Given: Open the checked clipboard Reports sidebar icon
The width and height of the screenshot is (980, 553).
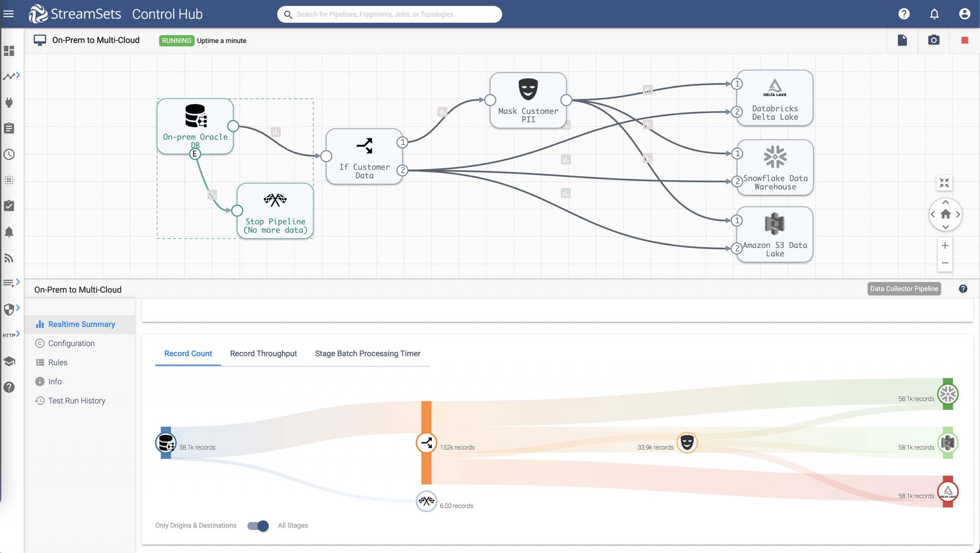Looking at the screenshot, I should click(x=9, y=206).
